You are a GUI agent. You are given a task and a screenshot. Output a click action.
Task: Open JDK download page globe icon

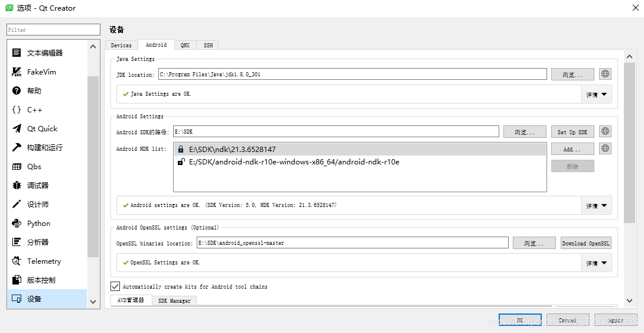(605, 74)
